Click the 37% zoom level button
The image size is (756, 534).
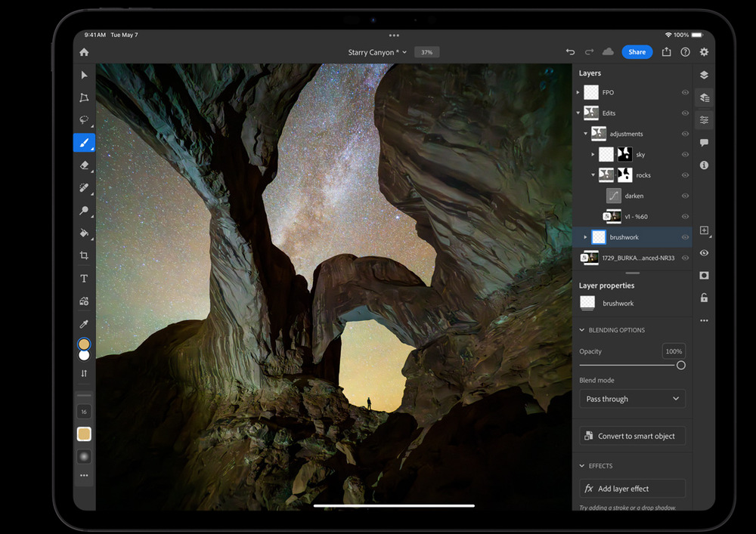coord(426,52)
